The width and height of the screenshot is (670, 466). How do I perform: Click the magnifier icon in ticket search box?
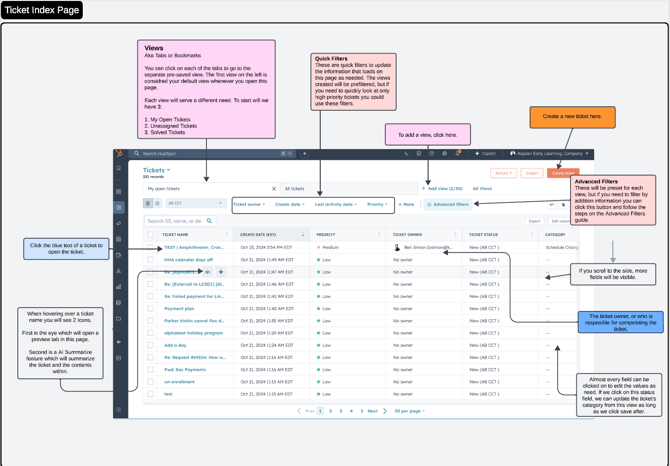[209, 221]
